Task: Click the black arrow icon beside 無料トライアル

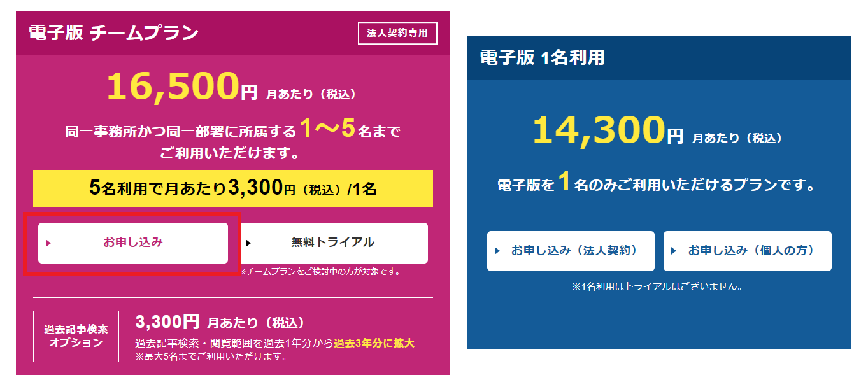Action: 248,243
